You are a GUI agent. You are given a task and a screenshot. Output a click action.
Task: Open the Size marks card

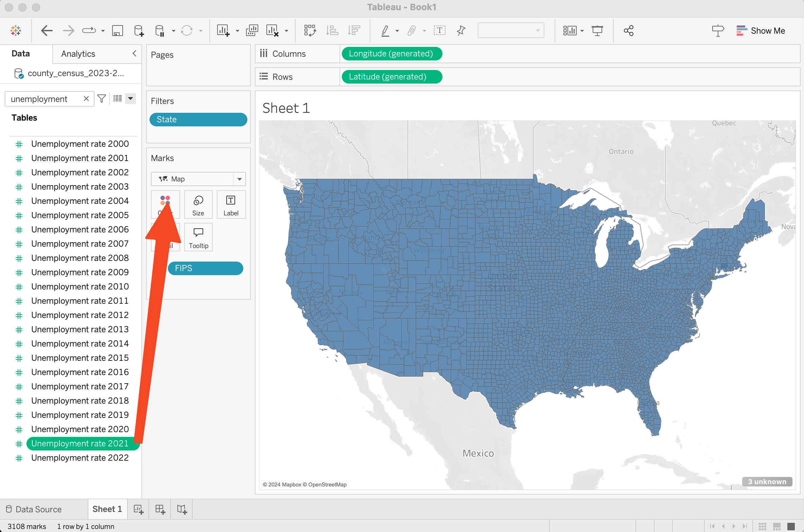pos(198,205)
